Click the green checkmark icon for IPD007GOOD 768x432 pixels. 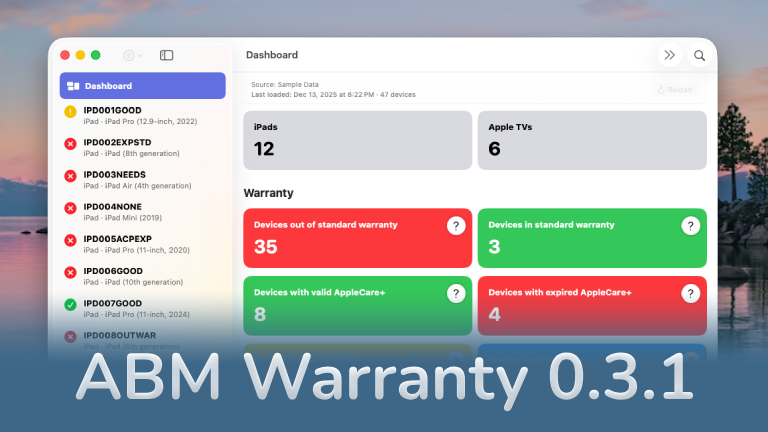point(70,304)
